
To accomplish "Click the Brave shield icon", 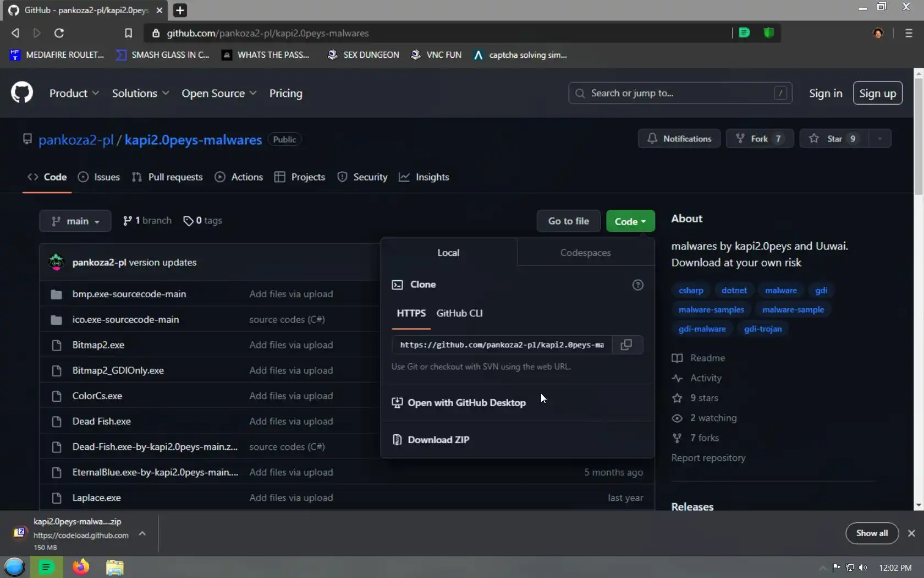I will [x=769, y=33].
